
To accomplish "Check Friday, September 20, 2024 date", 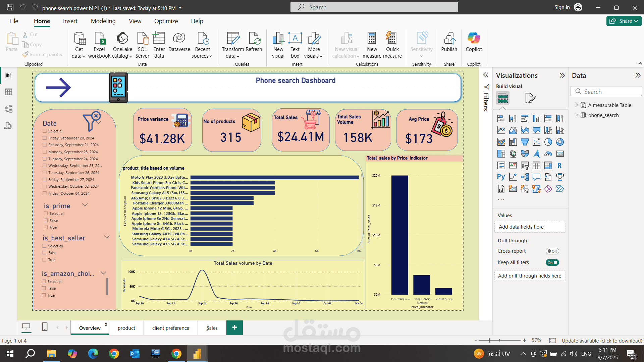I will 45,138.
